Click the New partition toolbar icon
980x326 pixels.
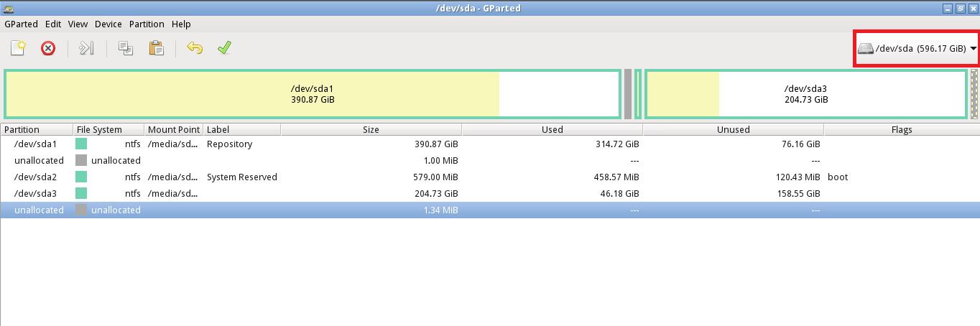tap(19, 48)
